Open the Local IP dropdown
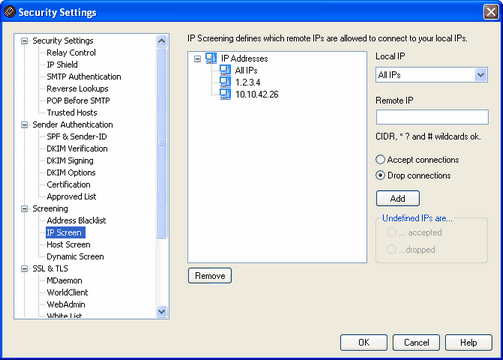This screenshot has width=503, height=360. (x=481, y=75)
